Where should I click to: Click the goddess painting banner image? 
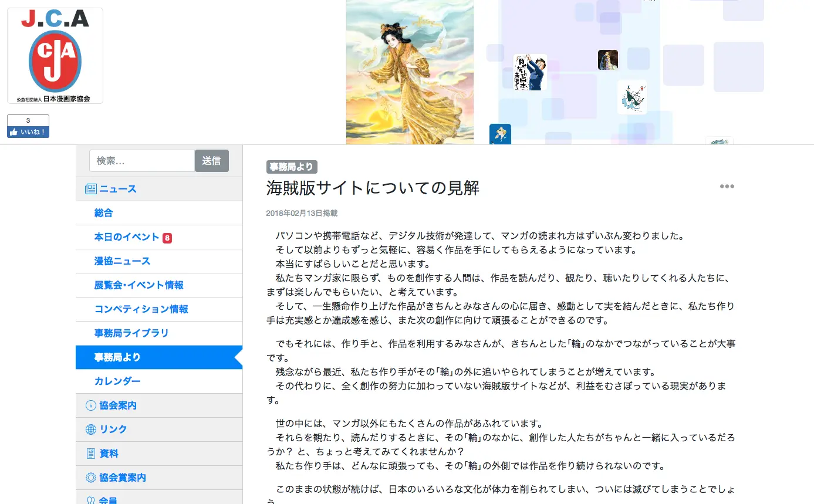click(x=410, y=72)
